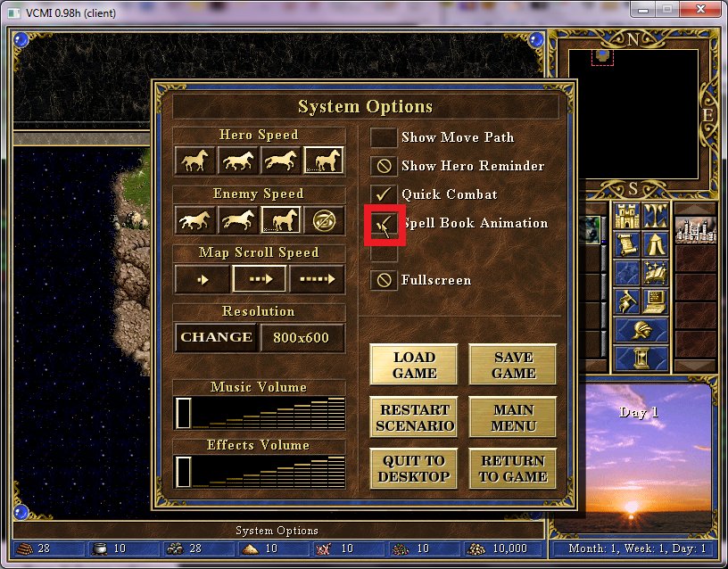Click the Quest Log scroll icon
728x569 pixels.
pyautogui.click(x=627, y=245)
